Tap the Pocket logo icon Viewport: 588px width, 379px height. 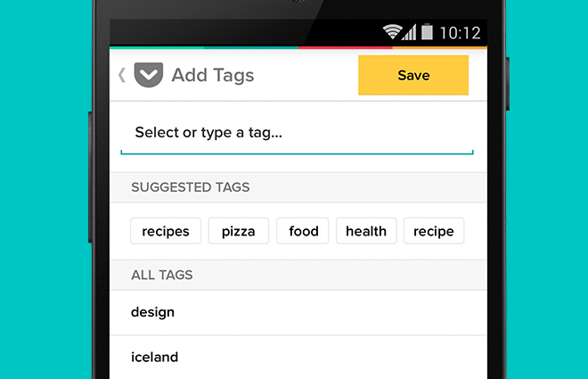point(149,75)
